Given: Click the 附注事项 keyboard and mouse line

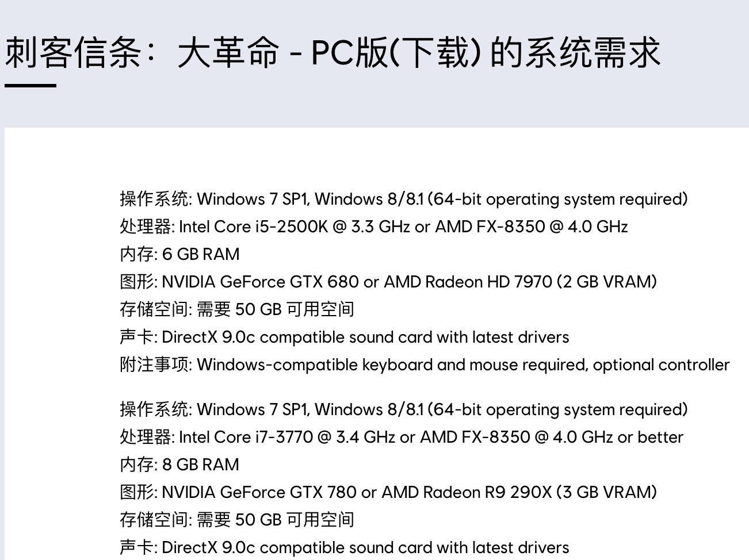Looking at the screenshot, I should click(425, 365).
